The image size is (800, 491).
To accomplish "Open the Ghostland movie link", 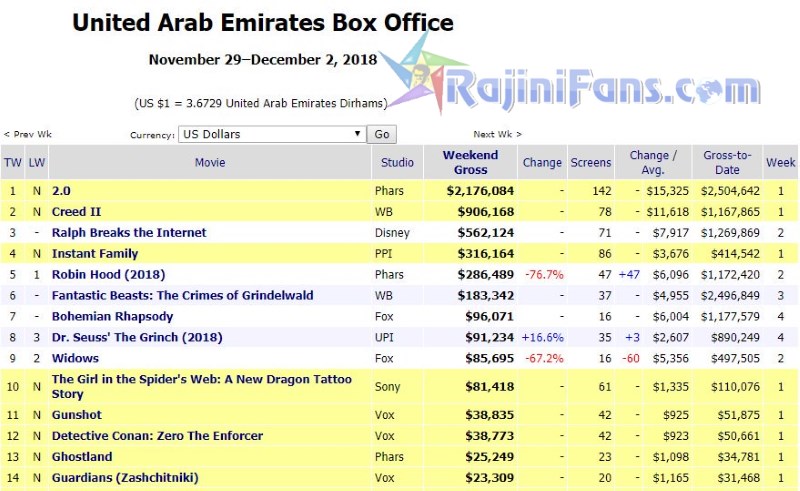I will tap(82, 456).
